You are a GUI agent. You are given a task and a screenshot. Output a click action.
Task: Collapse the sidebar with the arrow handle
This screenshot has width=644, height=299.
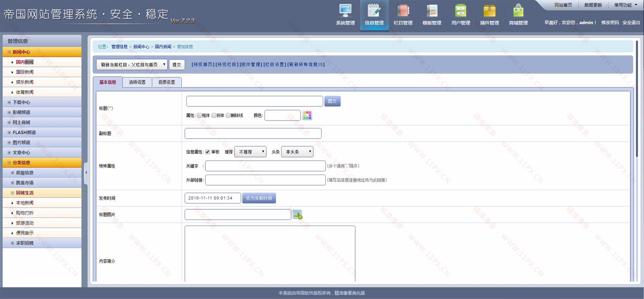point(85,172)
